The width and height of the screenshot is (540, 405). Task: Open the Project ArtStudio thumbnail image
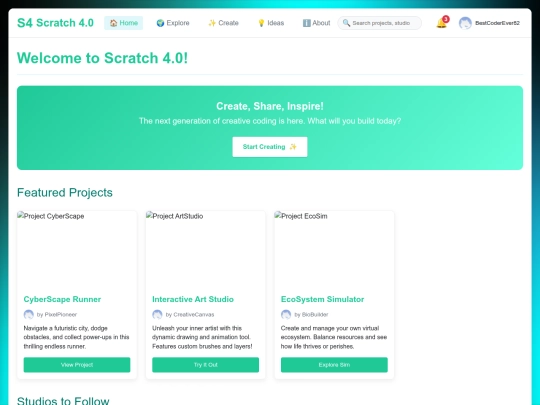(206, 249)
